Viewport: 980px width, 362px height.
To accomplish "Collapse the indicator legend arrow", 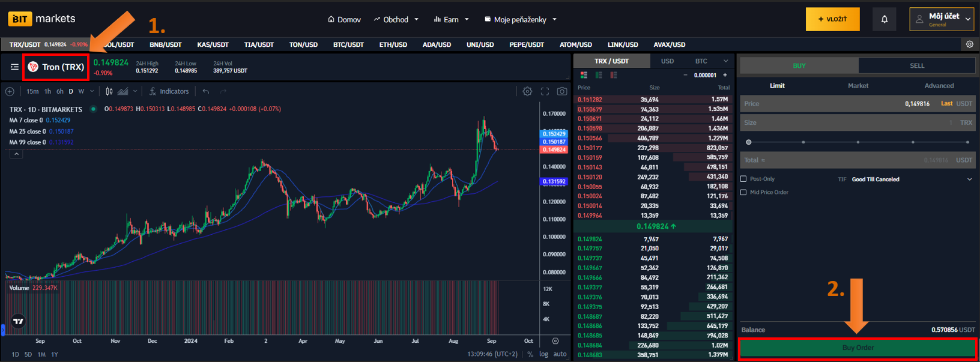I will click(16, 154).
